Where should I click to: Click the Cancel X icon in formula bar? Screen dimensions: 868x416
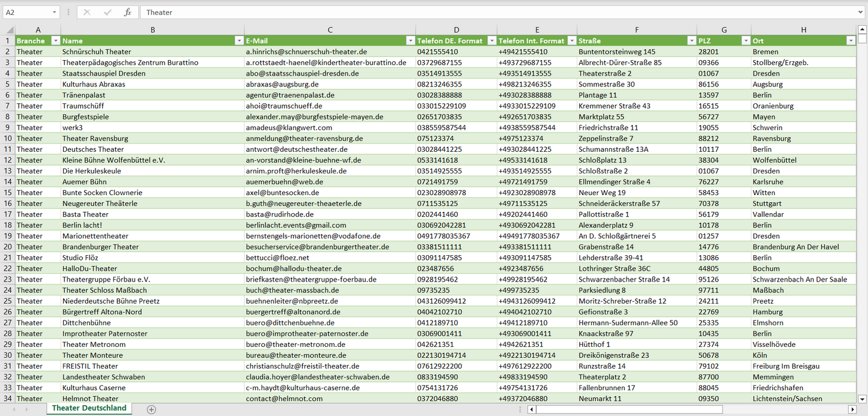[87, 12]
